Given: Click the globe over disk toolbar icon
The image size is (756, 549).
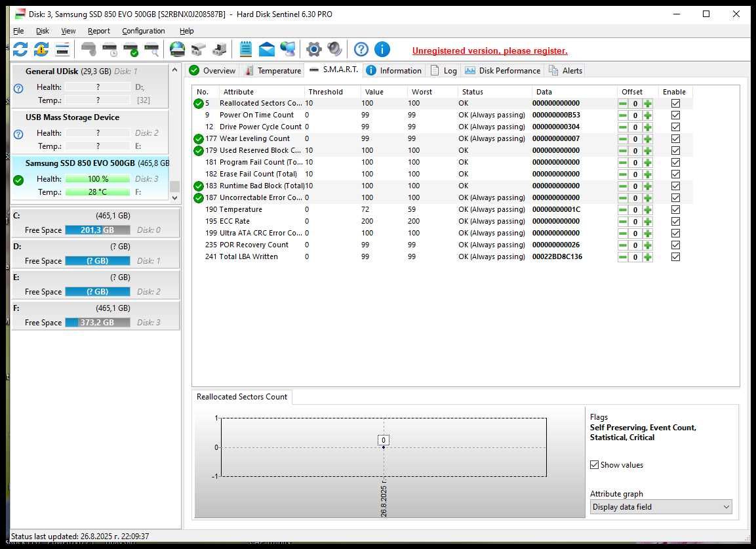Looking at the screenshot, I should tap(178, 49).
